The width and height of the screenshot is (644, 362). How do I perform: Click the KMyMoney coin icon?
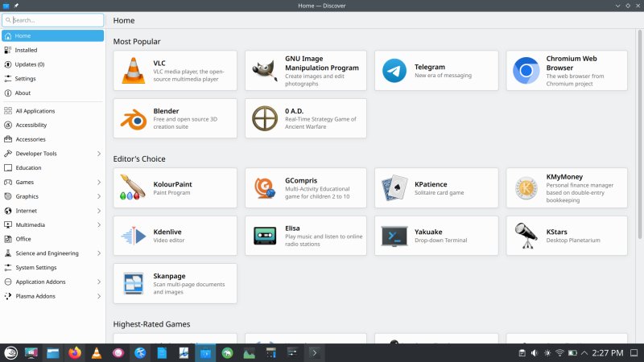[x=526, y=188]
